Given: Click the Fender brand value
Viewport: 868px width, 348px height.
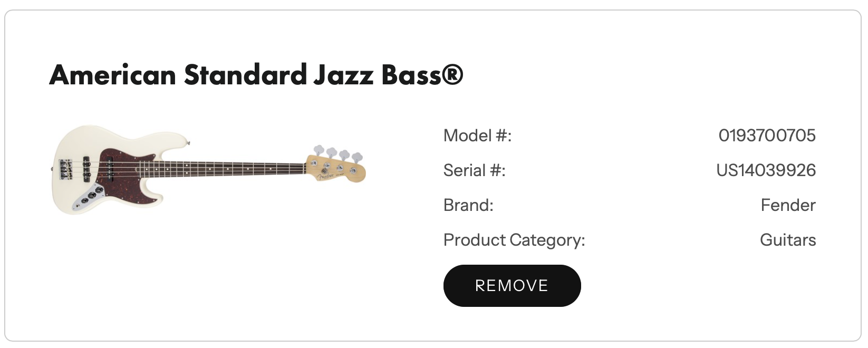Looking at the screenshot, I should pyautogui.click(x=788, y=205).
